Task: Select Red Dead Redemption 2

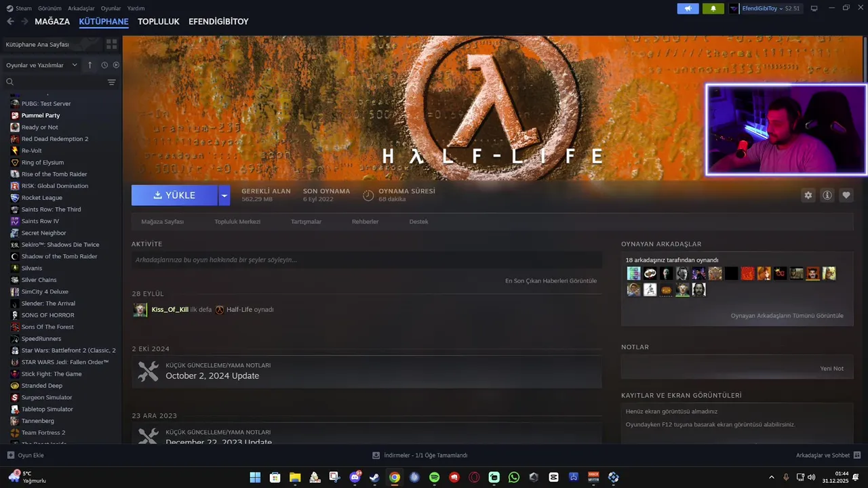Action: 55,139
